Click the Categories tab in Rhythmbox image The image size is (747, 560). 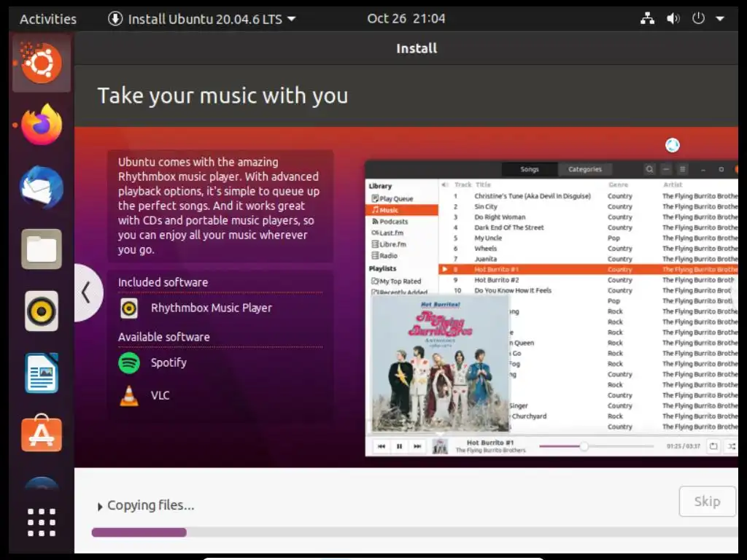tap(584, 169)
